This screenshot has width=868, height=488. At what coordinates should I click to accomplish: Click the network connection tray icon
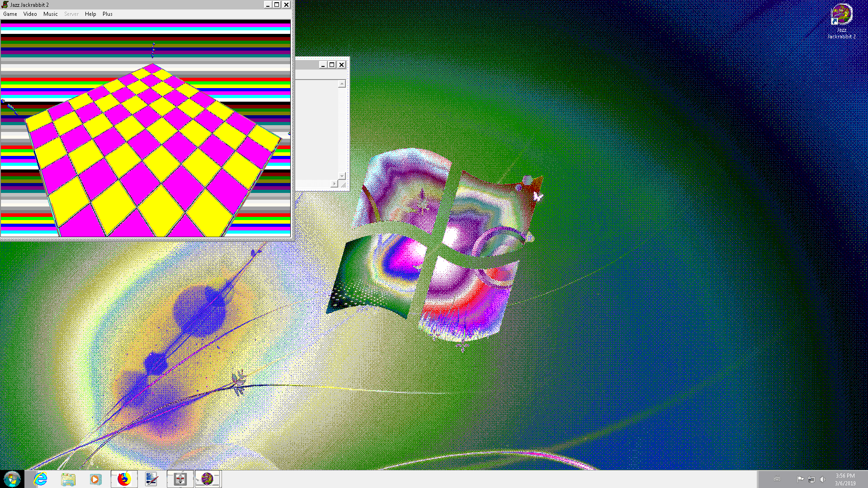tap(811, 479)
